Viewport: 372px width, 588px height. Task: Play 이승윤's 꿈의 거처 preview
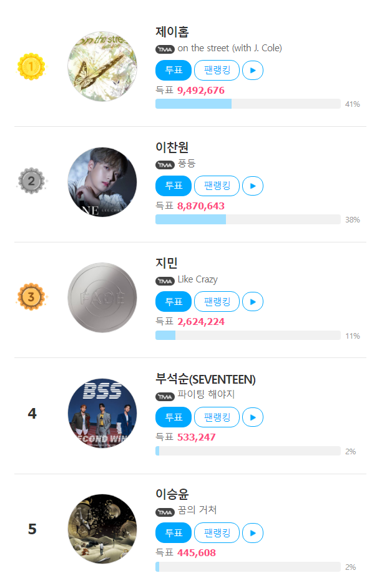coord(253,532)
